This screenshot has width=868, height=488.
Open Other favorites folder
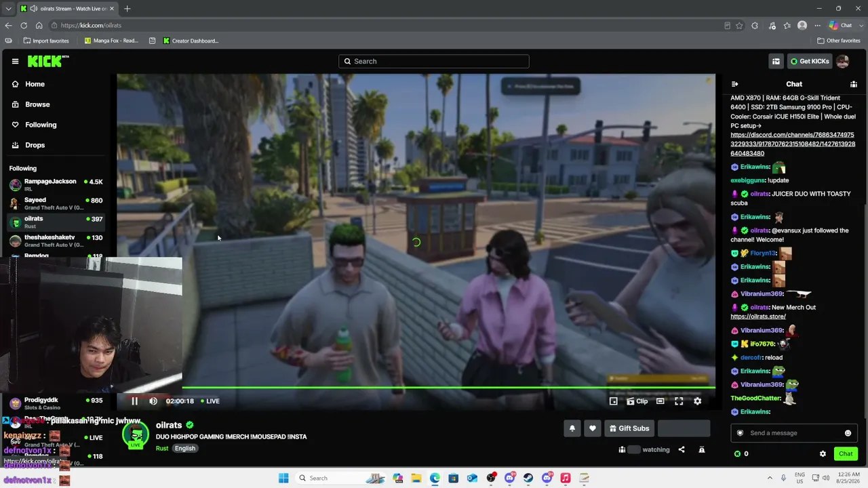pyautogui.click(x=839, y=41)
